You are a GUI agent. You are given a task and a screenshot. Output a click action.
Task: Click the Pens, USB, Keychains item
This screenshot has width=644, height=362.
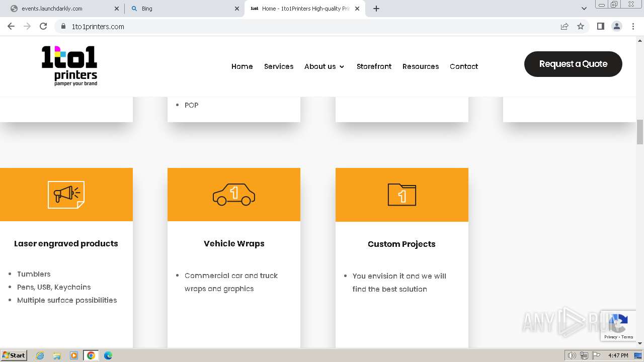[x=54, y=287]
